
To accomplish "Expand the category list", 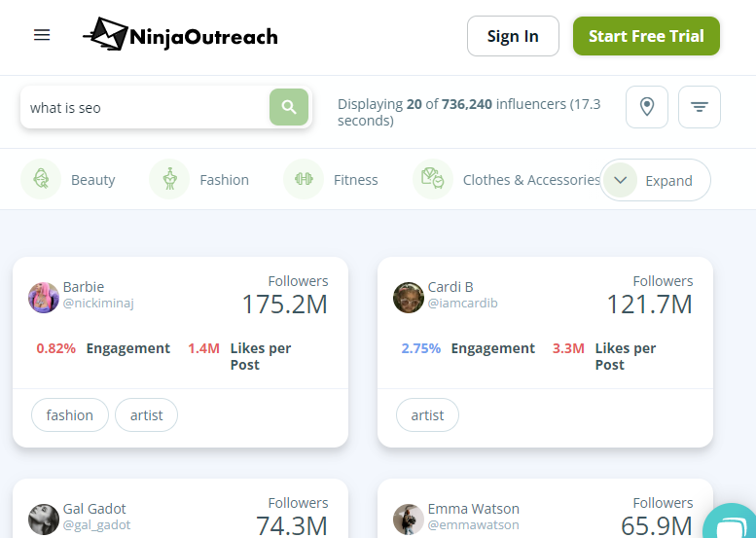I will click(655, 180).
